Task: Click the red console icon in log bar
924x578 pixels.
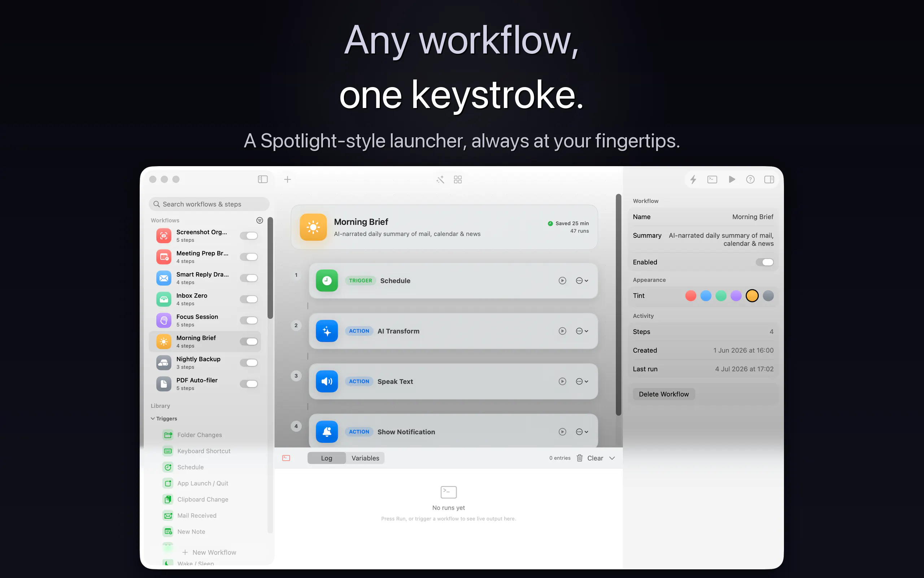Action: coord(286,458)
